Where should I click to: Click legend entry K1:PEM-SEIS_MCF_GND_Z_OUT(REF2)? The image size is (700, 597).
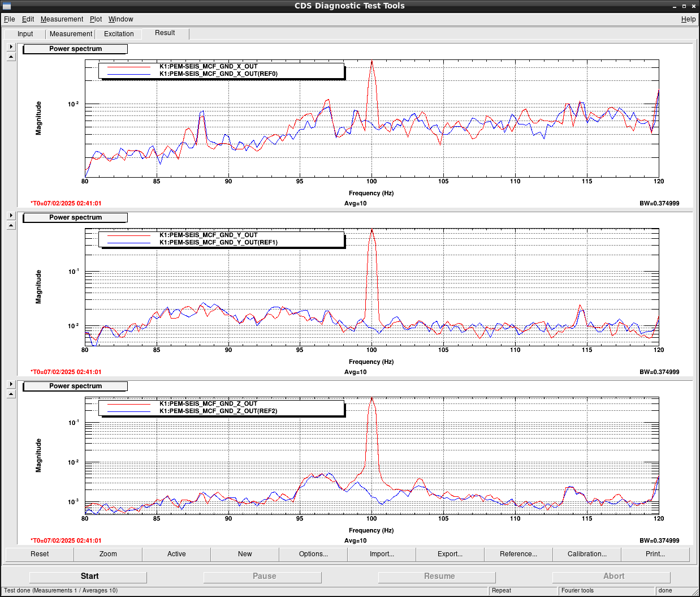pos(218,411)
